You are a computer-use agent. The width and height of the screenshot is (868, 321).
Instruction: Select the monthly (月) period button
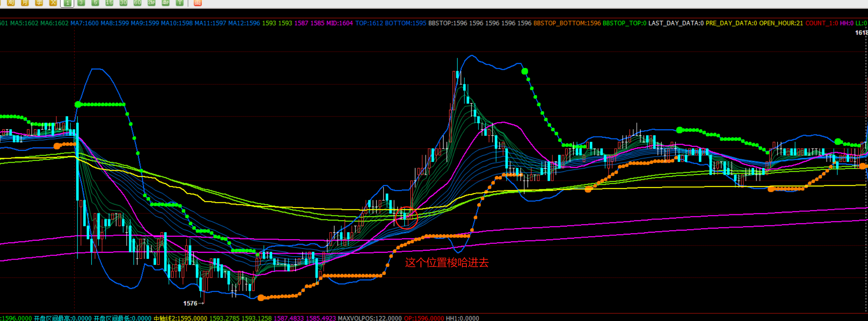pyautogui.click(x=25, y=2)
